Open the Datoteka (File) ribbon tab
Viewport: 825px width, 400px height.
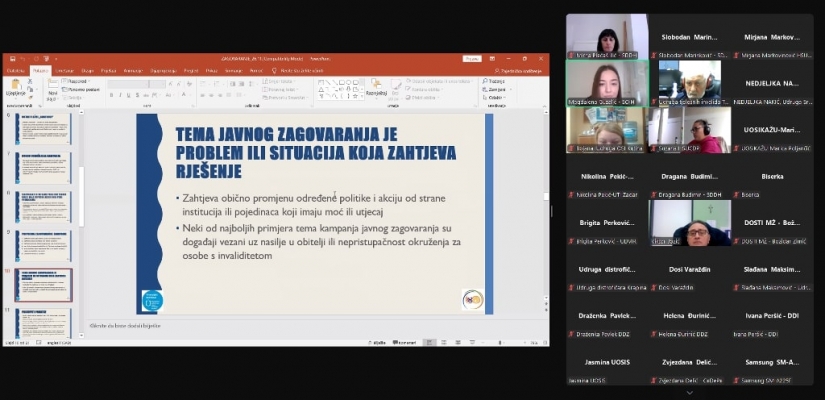(16, 71)
